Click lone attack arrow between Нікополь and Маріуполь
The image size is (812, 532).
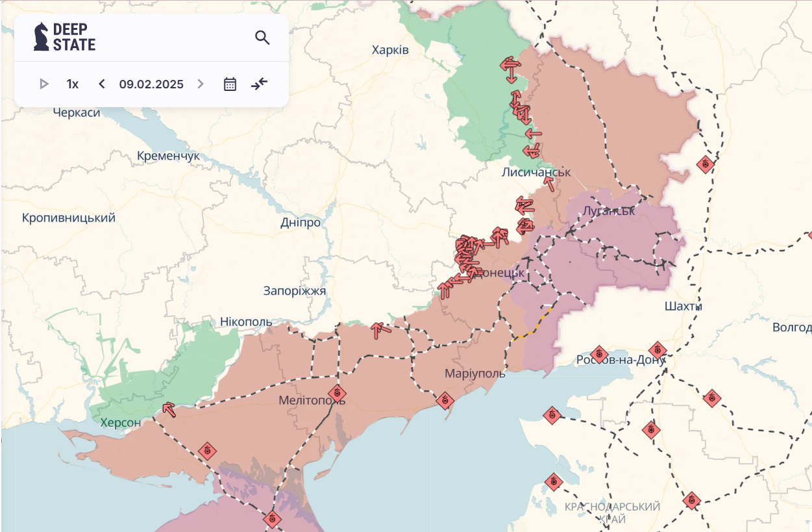pos(380,330)
